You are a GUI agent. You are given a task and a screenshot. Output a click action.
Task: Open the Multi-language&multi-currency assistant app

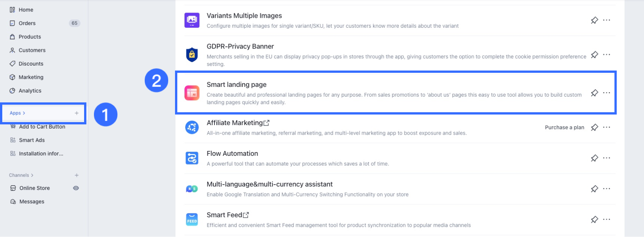pyautogui.click(x=269, y=184)
